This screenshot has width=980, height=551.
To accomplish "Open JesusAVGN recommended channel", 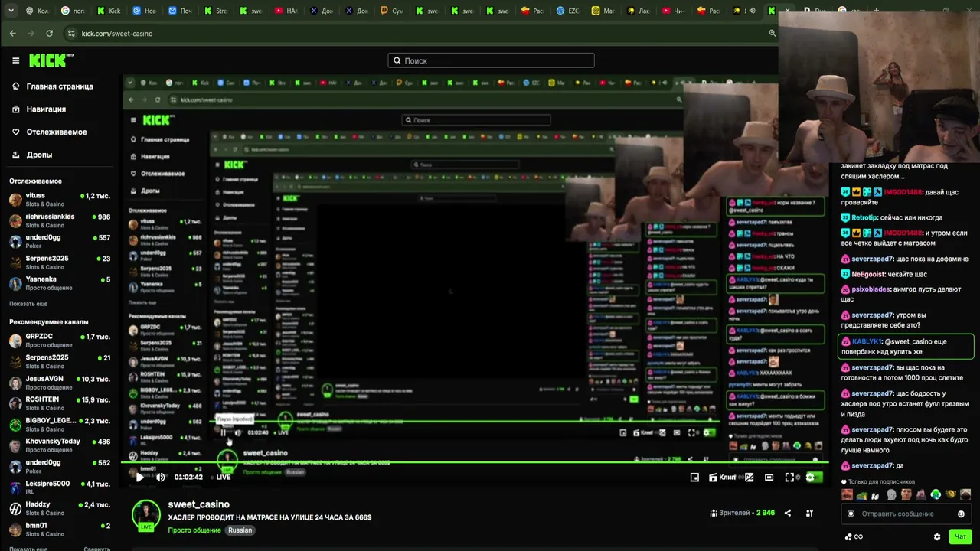I will tap(60, 383).
